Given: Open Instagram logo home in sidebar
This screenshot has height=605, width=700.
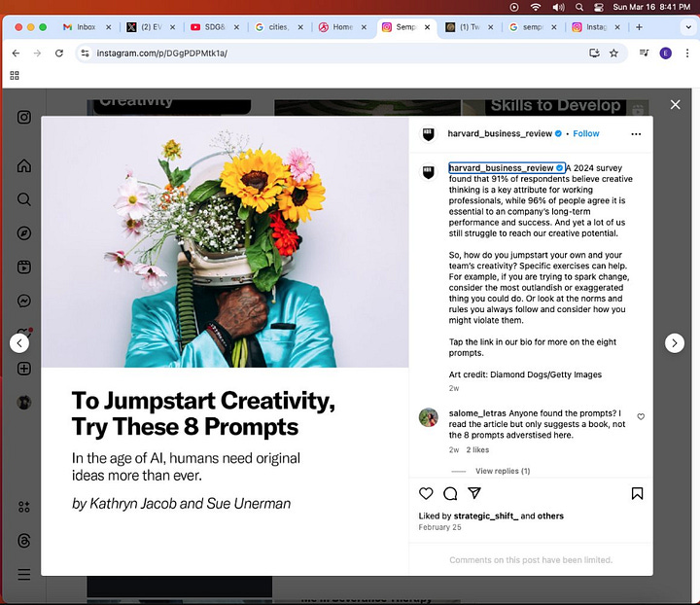Looking at the screenshot, I should 24,117.
